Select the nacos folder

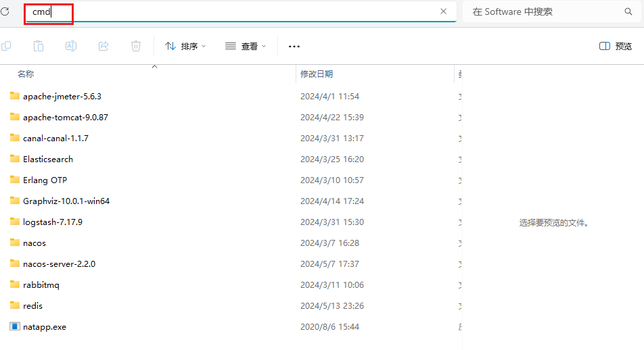click(34, 243)
